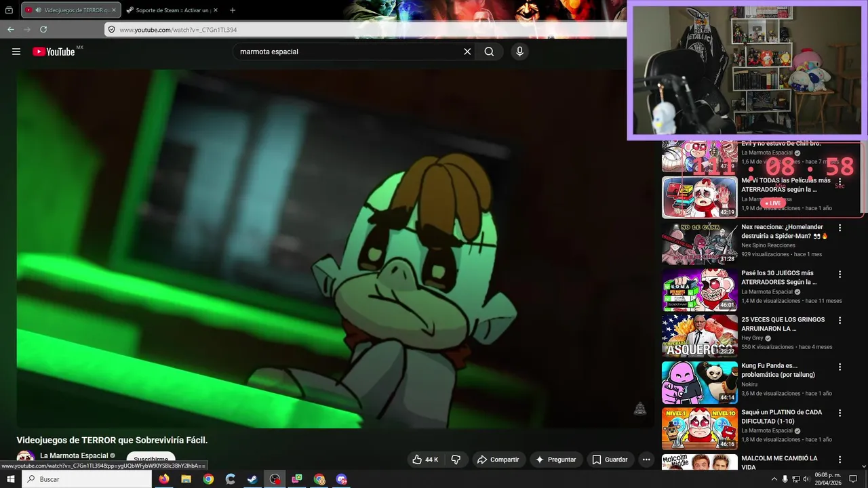The width and height of the screenshot is (868, 488).
Task: Go to YouTube home via logo
Action: coord(54,52)
